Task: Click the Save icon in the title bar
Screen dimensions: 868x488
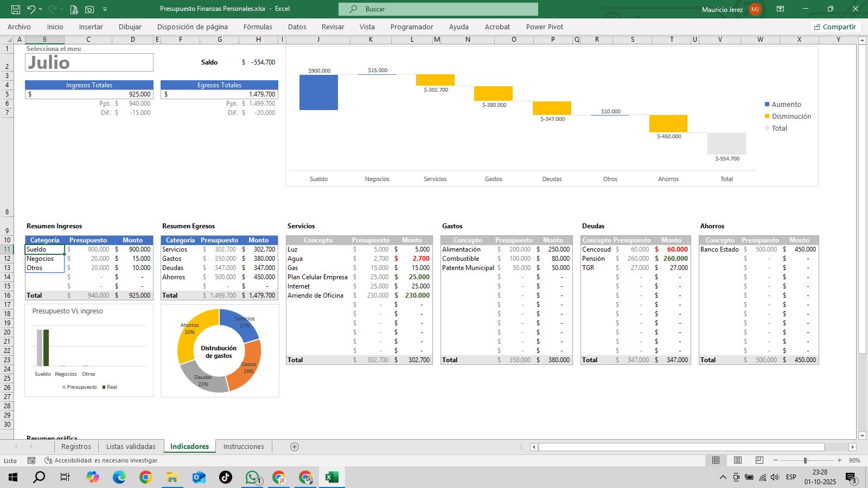Action: tap(16, 9)
